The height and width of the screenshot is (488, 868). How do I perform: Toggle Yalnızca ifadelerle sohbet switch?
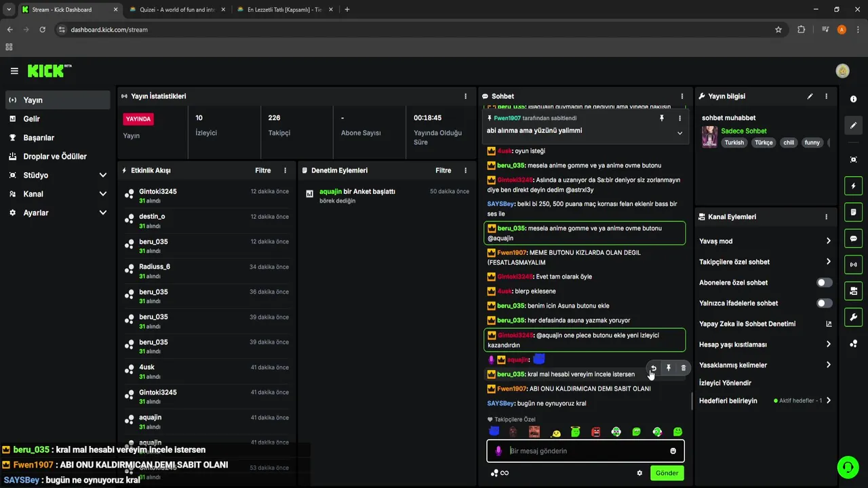pyautogui.click(x=824, y=303)
